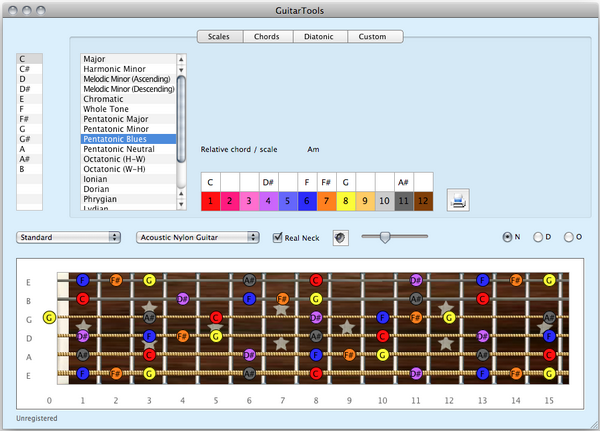
Task: Open the Diatonic tab
Action: coord(320,37)
